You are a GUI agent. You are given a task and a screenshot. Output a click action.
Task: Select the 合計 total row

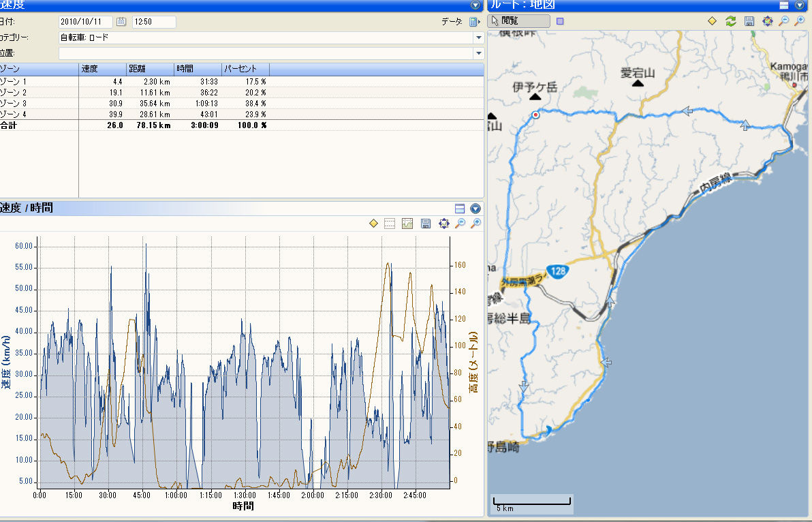coord(242,125)
